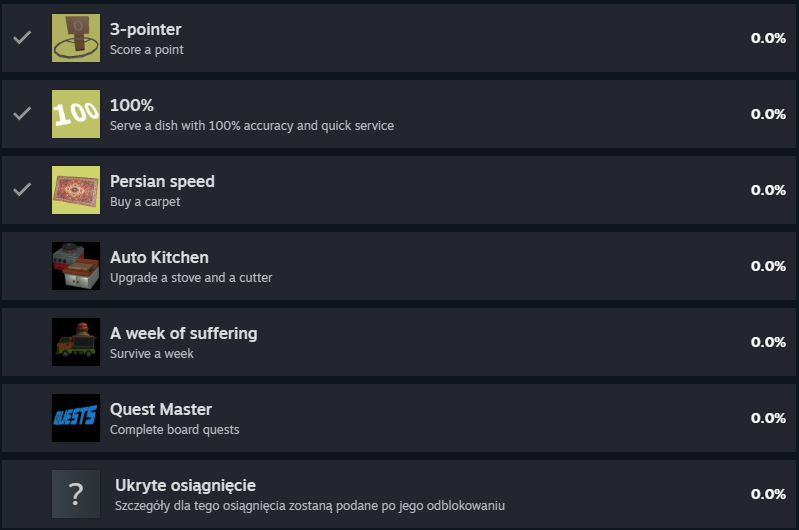Select the Persian speed title text

[163, 181]
